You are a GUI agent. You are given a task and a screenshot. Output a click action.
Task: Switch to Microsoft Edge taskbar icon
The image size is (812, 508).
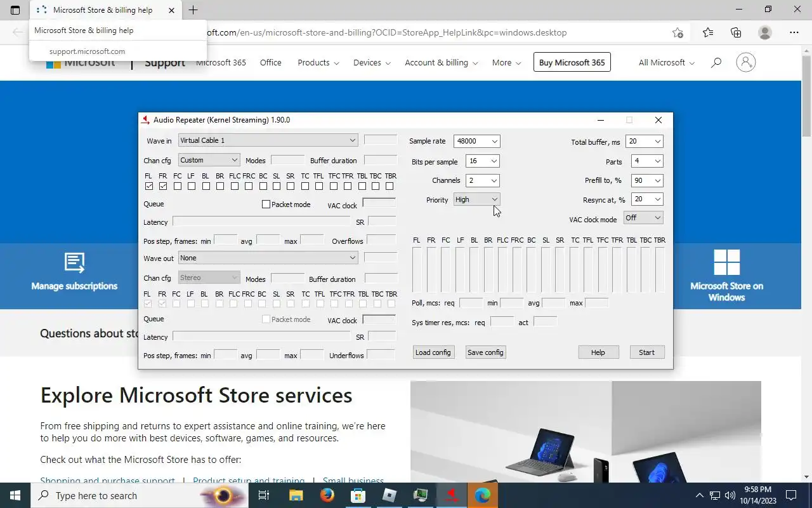[483, 495]
